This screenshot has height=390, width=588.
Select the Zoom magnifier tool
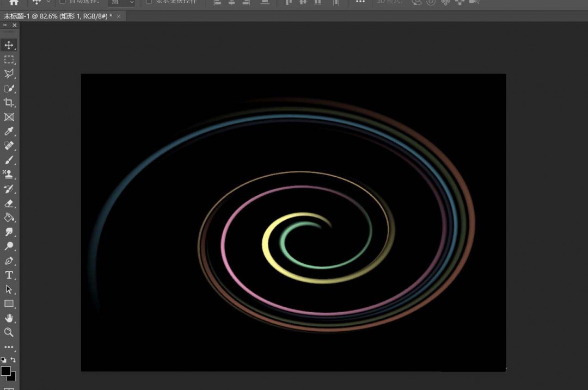coord(9,332)
